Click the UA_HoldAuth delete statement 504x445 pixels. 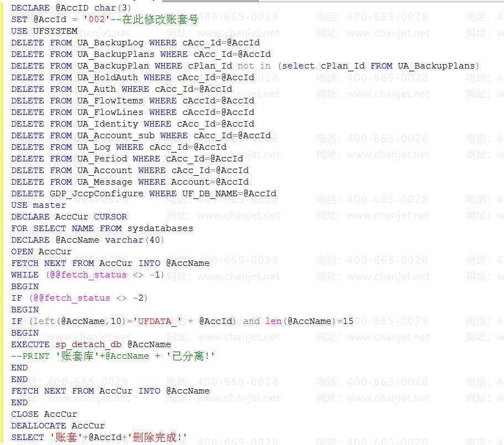(x=133, y=77)
